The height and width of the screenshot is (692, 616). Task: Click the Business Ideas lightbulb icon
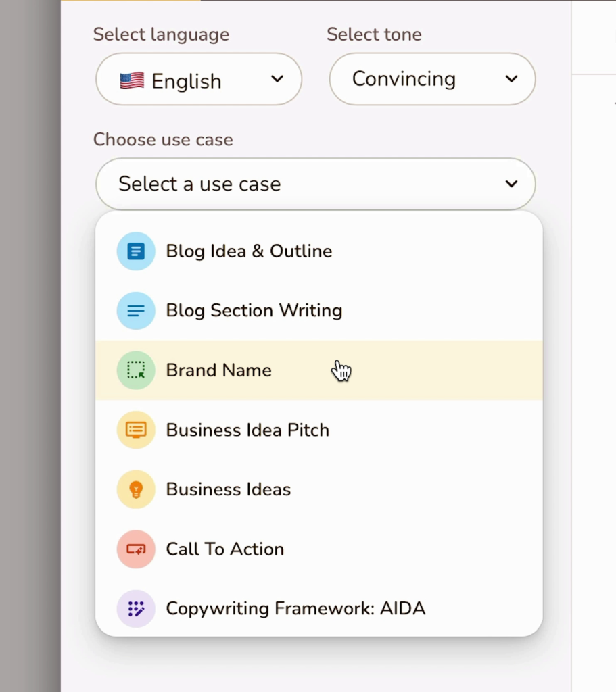[136, 489]
